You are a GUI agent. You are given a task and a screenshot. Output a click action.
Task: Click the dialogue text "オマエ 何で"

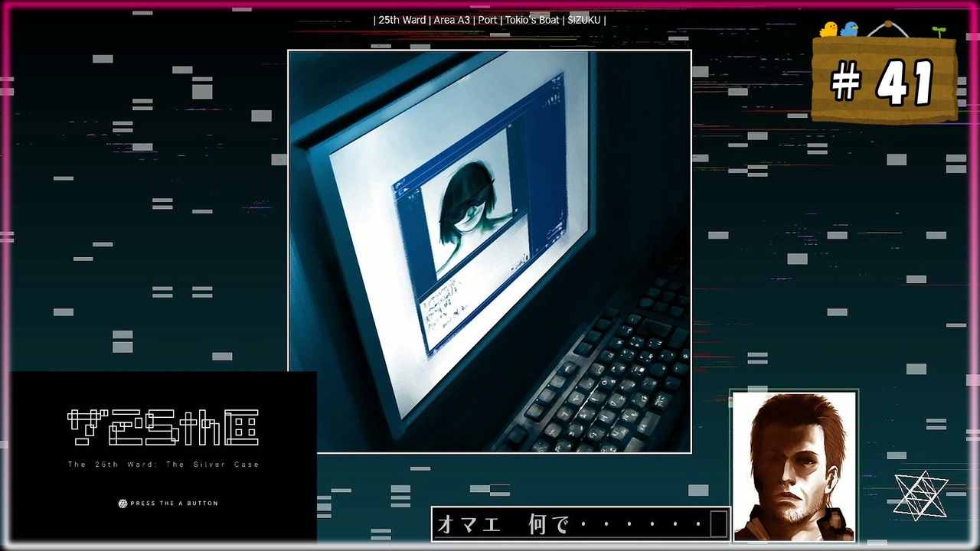click(504, 525)
